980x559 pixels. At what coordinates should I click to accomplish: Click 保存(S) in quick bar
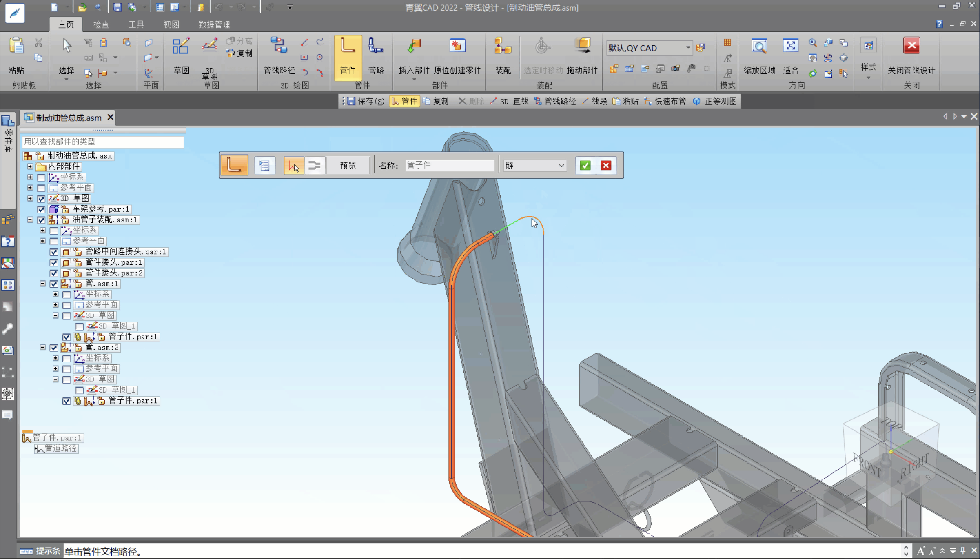[366, 101]
